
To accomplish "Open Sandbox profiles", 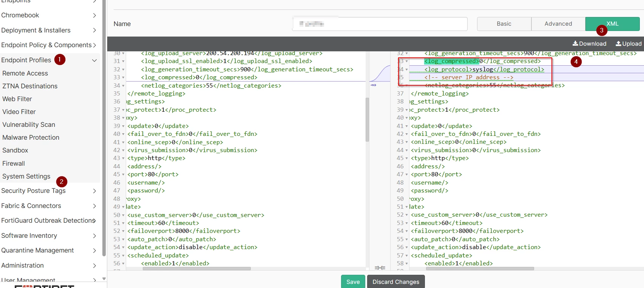I will coord(15,150).
